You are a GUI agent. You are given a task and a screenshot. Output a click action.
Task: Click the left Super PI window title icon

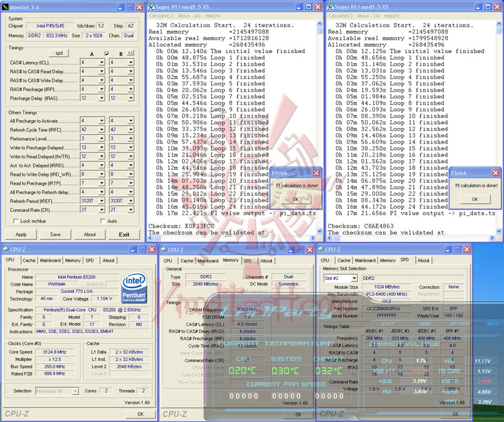coord(151,6)
